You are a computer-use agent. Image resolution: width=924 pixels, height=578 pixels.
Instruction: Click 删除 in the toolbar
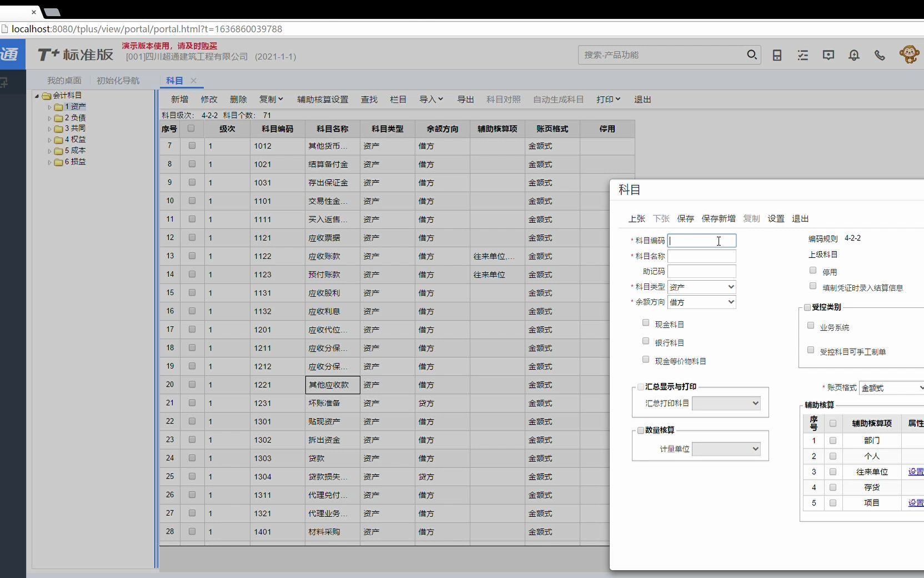(x=238, y=99)
